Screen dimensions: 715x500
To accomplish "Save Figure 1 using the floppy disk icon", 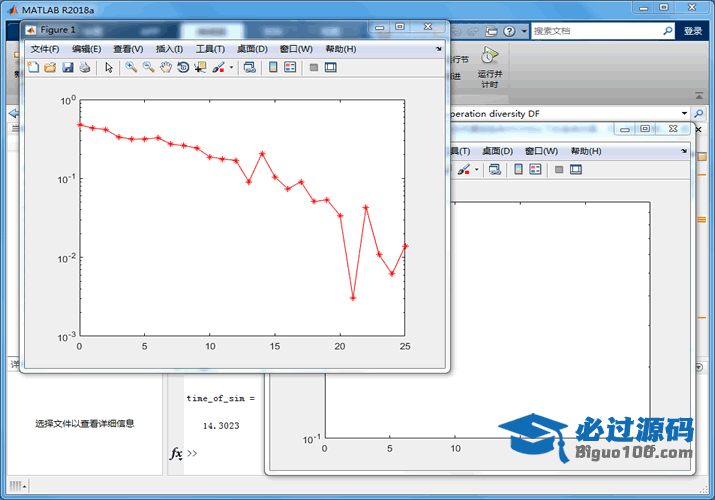I will 67,68.
